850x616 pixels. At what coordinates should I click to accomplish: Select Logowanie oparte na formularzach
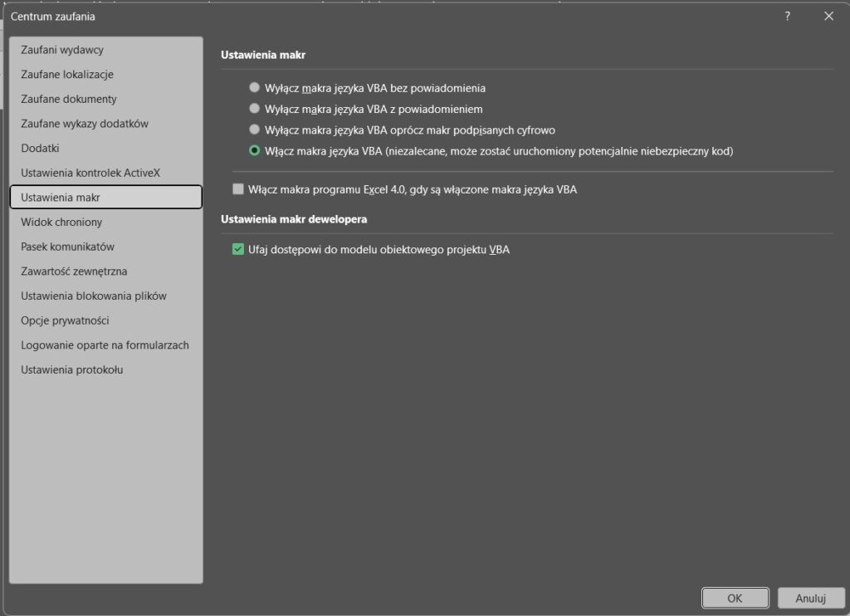pos(105,345)
